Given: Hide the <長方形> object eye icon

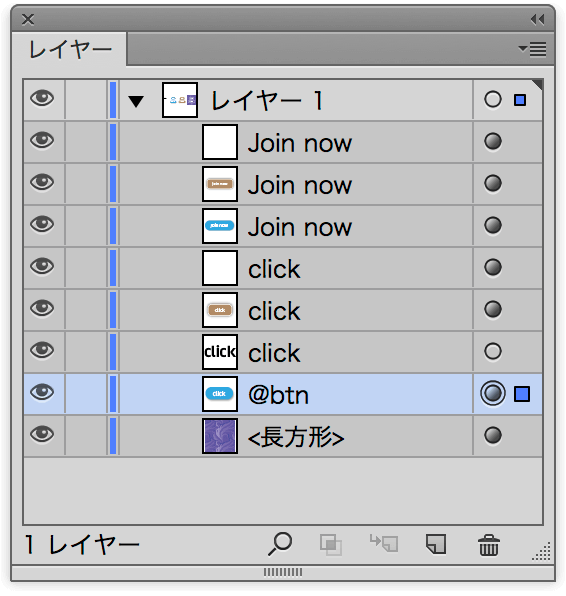Looking at the screenshot, I should 42,434.
